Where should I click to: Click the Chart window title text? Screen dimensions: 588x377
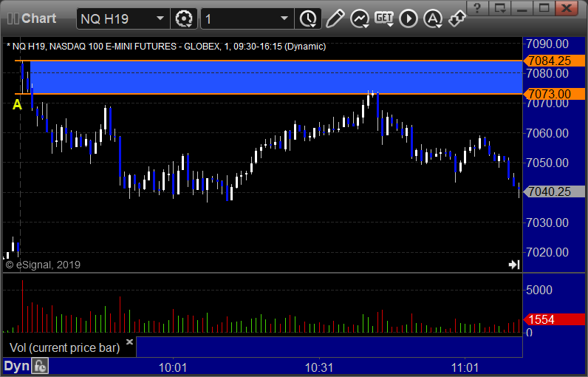coord(38,18)
